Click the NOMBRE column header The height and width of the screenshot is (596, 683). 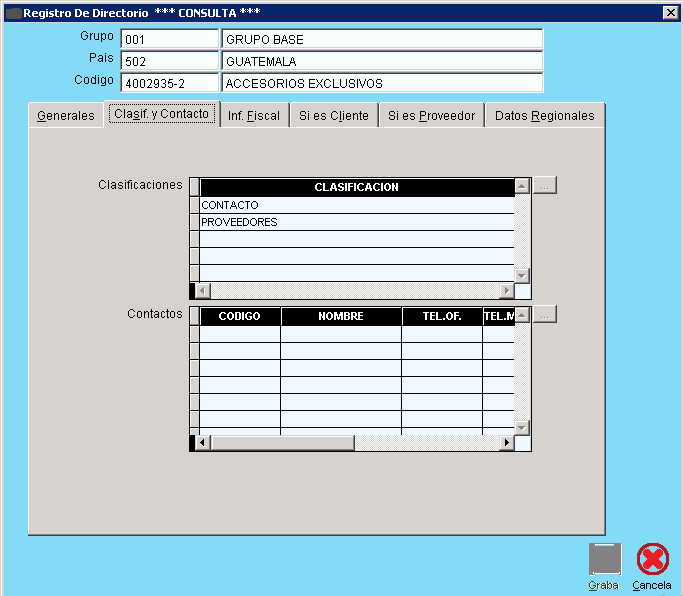coord(341,316)
